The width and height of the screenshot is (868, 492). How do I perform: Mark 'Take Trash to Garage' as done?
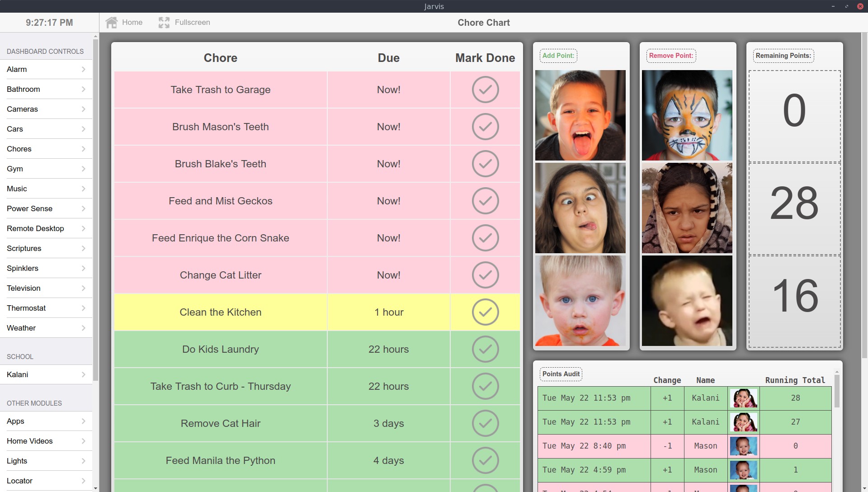485,90
